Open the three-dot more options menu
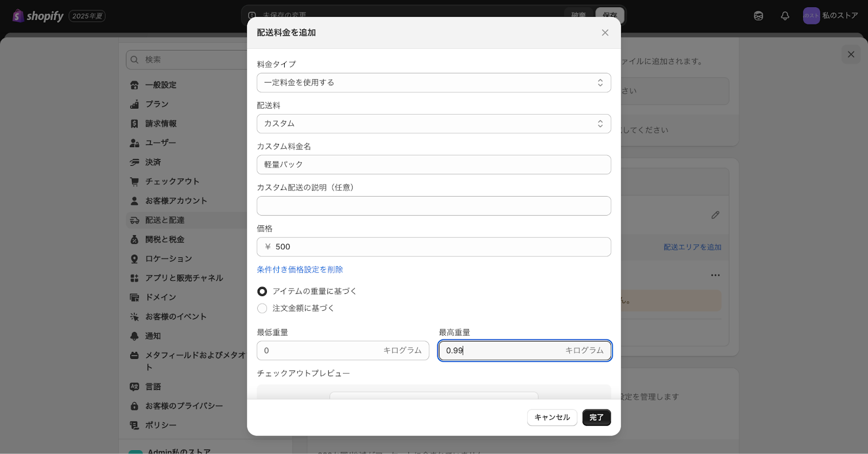The height and width of the screenshot is (454, 868). click(716, 275)
